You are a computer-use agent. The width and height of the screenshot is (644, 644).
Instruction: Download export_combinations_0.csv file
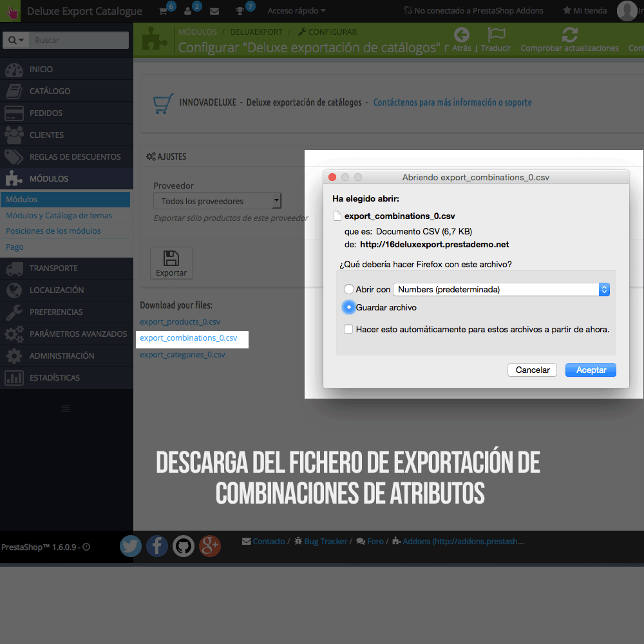(x=189, y=337)
